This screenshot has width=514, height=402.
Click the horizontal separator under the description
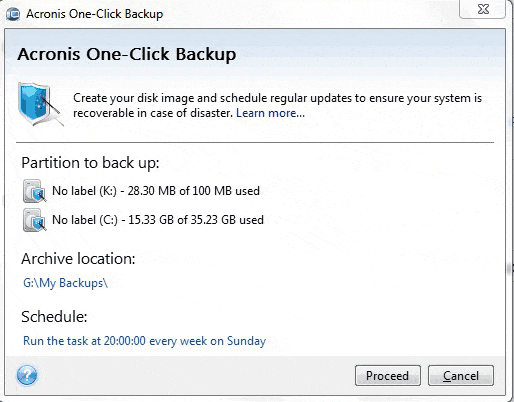pyautogui.click(x=255, y=143)
